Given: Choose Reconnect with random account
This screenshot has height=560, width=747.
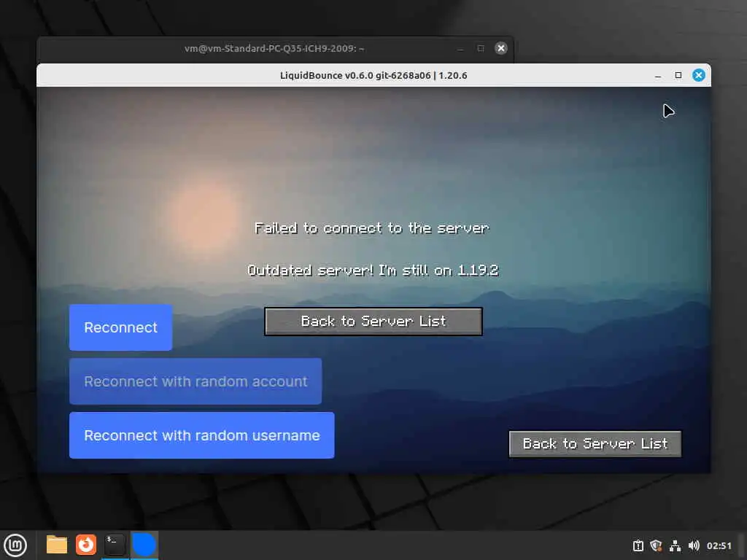Looking at the screenshot, I should point(196,381).
